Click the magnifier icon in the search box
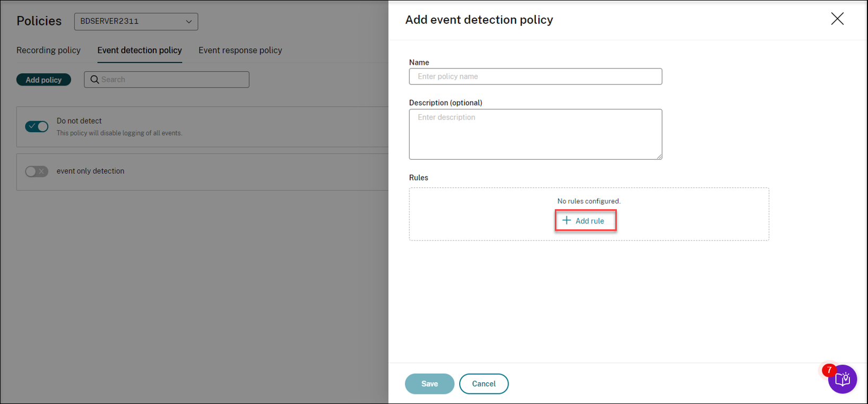The image size is (868, 404). pos(95,80)
